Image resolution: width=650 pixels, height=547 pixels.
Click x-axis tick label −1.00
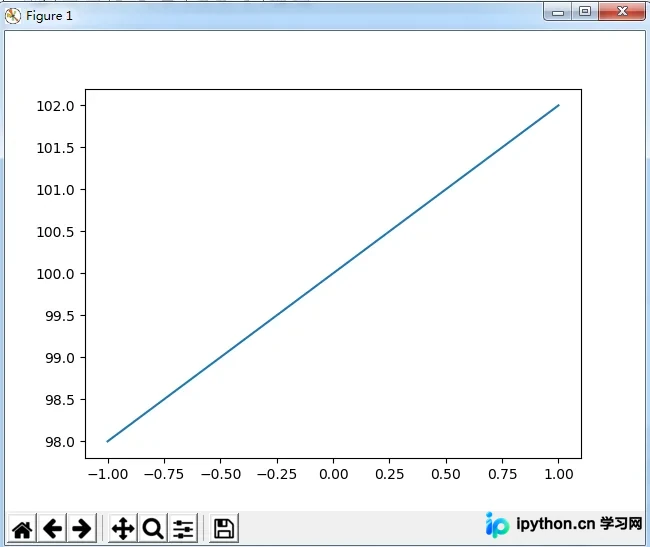[108, 474]
